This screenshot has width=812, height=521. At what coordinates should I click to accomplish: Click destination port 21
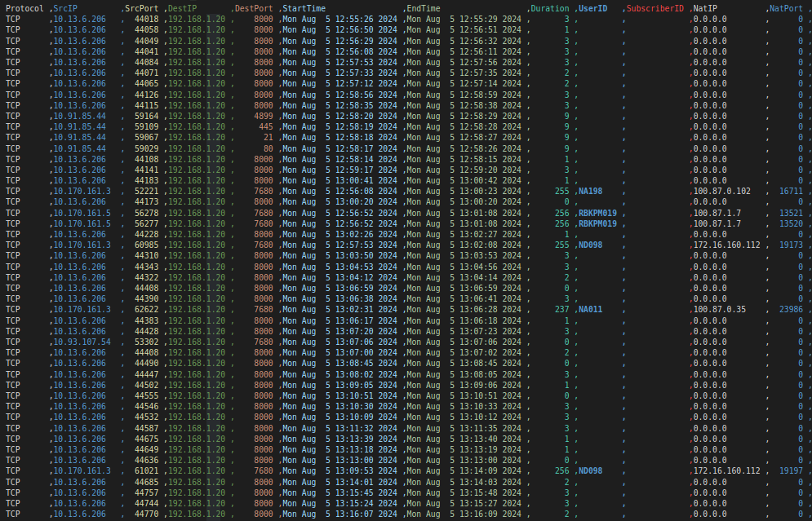click(268, 137)
